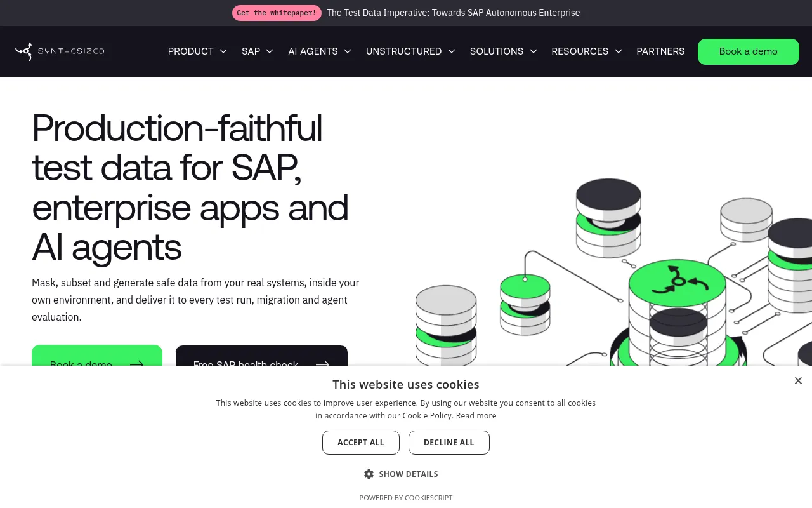The width and height of the screenshot is (812, 508).
Task: Click the arrow icon on Free SAP health check
Action: [322, 364]
